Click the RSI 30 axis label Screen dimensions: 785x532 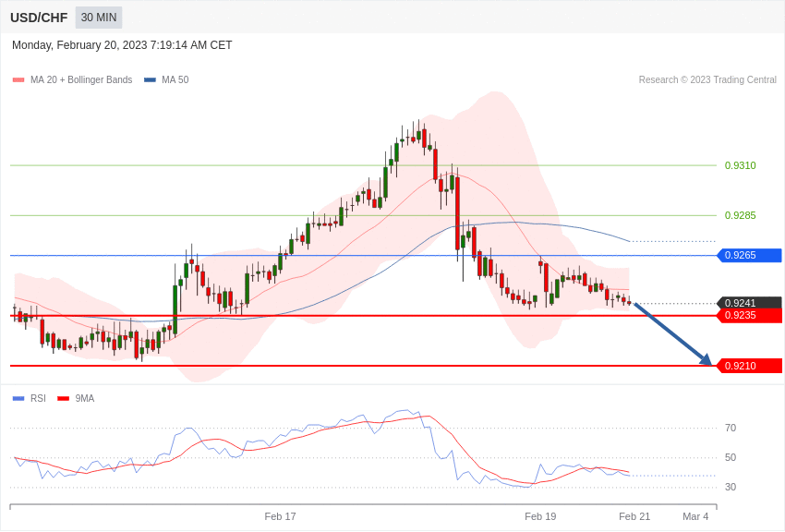[731, 487]
